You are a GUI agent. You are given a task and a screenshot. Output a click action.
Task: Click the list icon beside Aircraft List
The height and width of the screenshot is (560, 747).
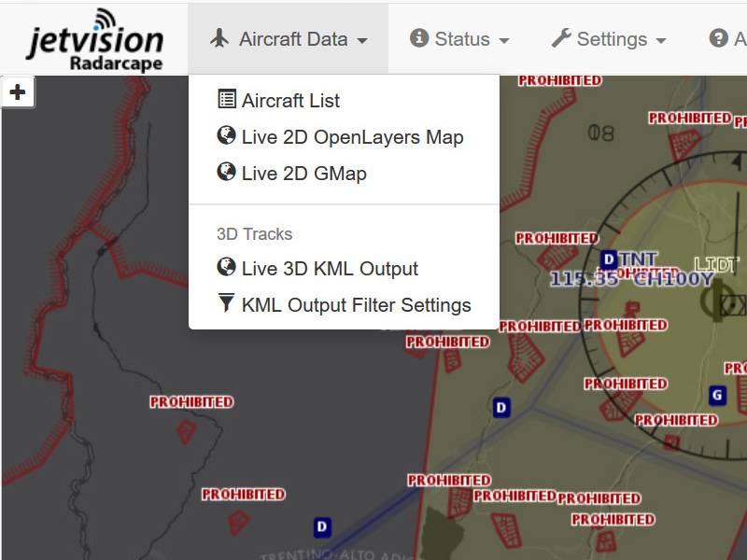click(226, 100)
